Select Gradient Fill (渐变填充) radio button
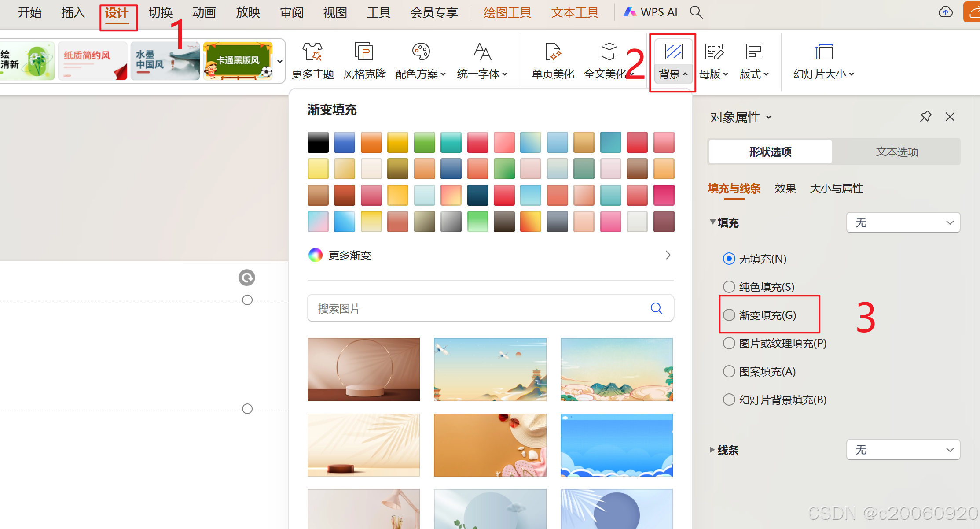Screen dimensions: 980x529 (729, 315)
